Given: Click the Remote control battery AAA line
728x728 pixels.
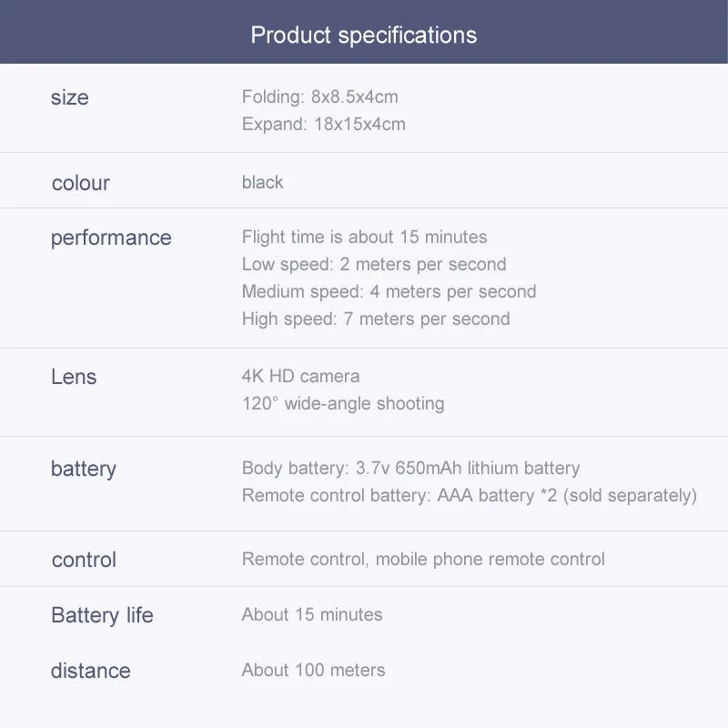Looking at the screenshot, I should click(x=469, y=495).
